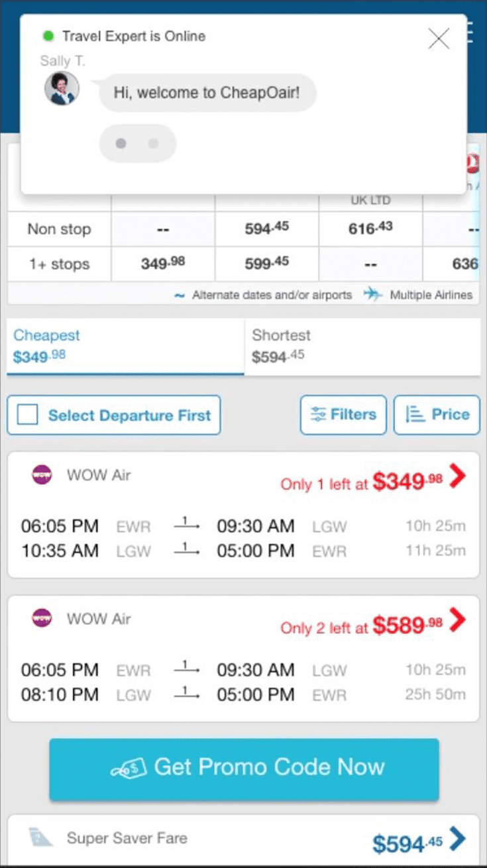Click Get Promo Code Now banner
Screen dimensions: 487x868
pyautogui.click(x=244, y=769)
